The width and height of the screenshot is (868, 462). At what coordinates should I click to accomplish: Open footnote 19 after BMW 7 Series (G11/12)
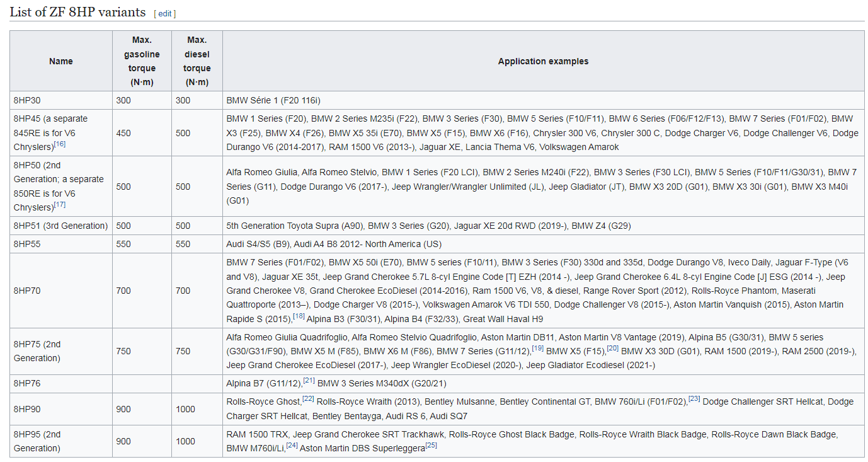click(537, 348)
